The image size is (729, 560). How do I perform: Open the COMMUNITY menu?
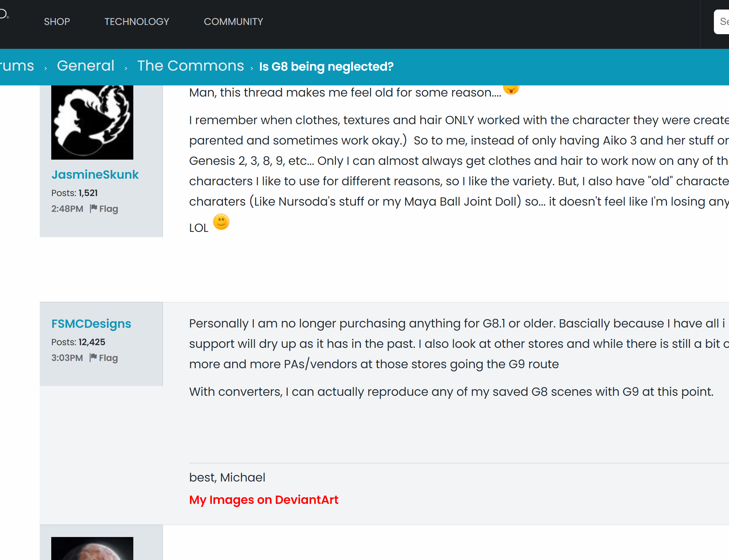[233, 21]
